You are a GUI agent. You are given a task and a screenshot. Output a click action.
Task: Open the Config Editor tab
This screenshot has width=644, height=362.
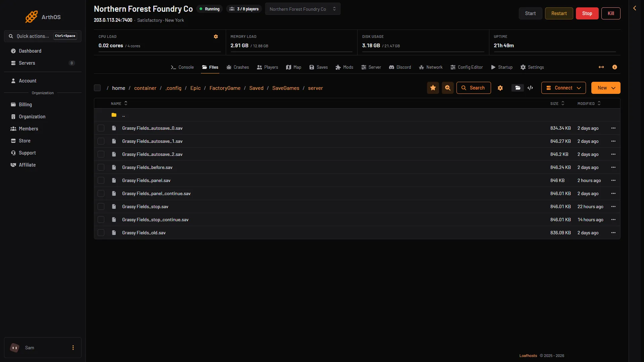467,67
